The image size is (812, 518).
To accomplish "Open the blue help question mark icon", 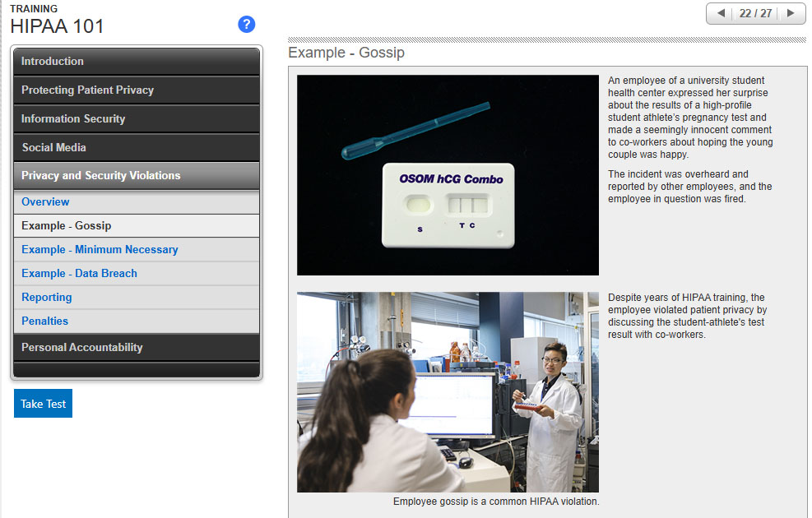I will point(246,25).
